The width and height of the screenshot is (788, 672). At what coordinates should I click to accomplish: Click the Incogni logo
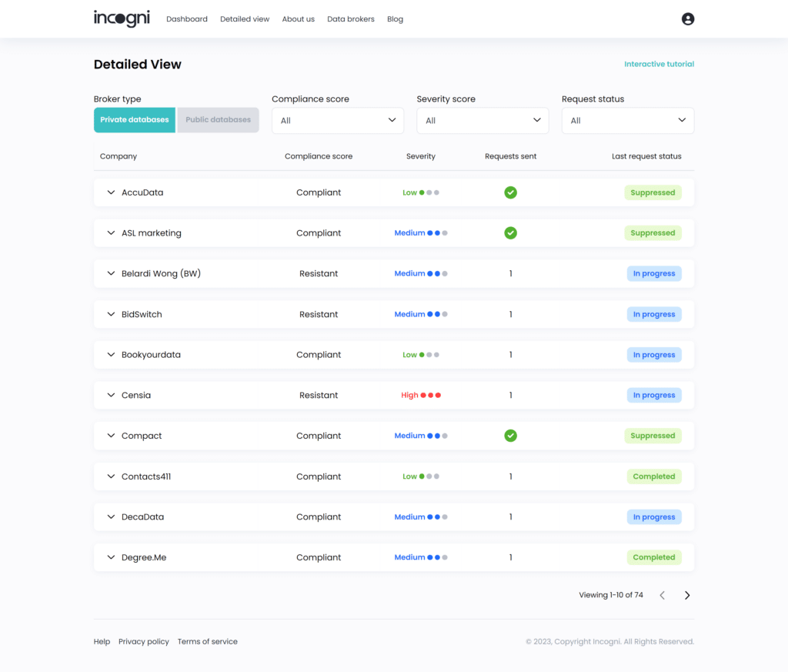click(122, 18)
